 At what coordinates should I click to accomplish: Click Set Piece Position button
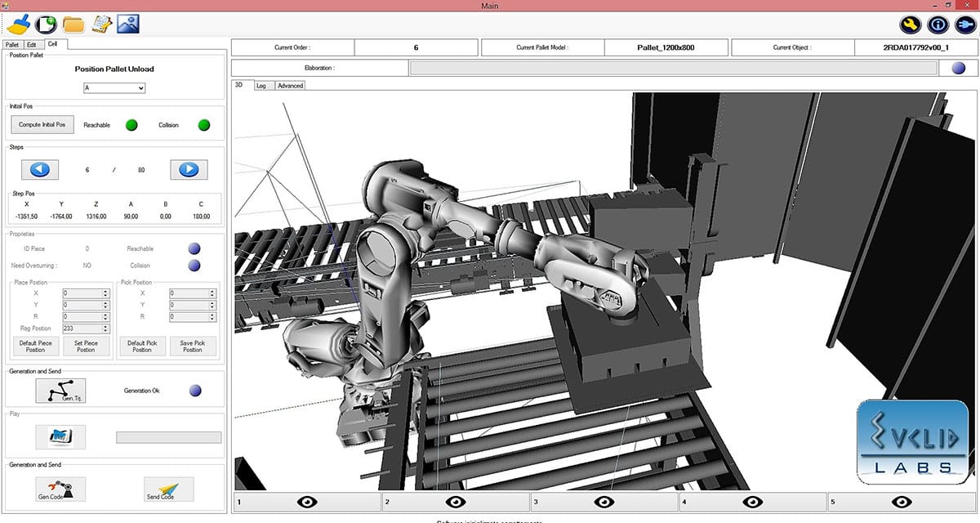click(86, 346)
